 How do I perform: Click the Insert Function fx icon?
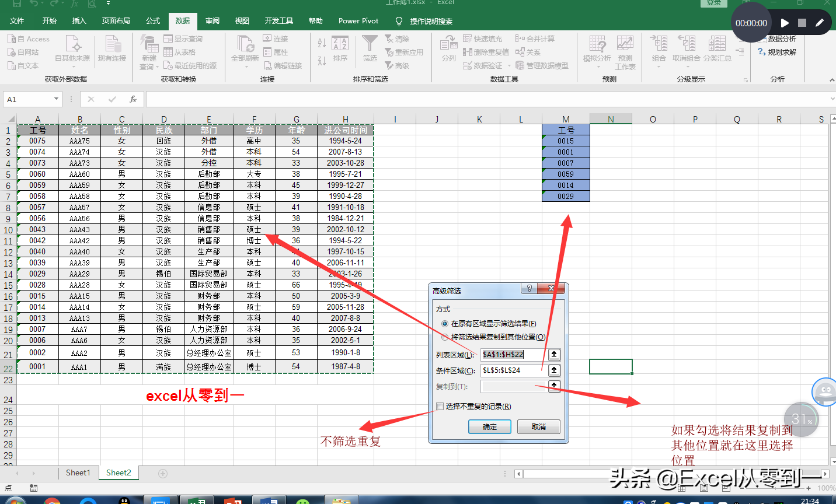point(133,99)
